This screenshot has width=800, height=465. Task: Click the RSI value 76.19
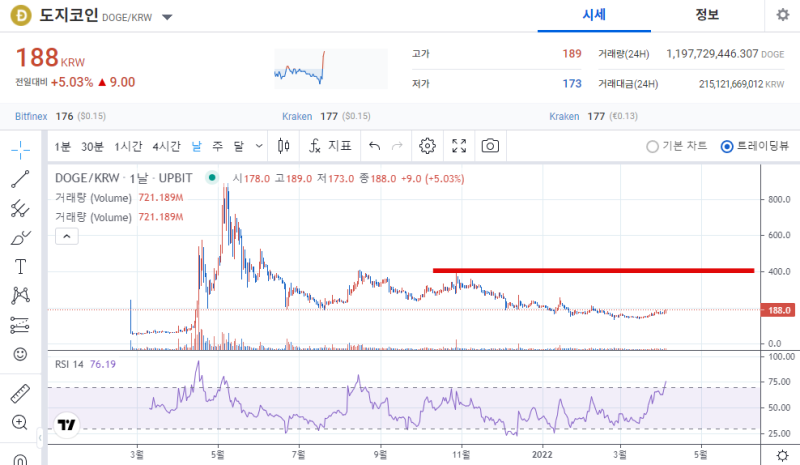103,364
